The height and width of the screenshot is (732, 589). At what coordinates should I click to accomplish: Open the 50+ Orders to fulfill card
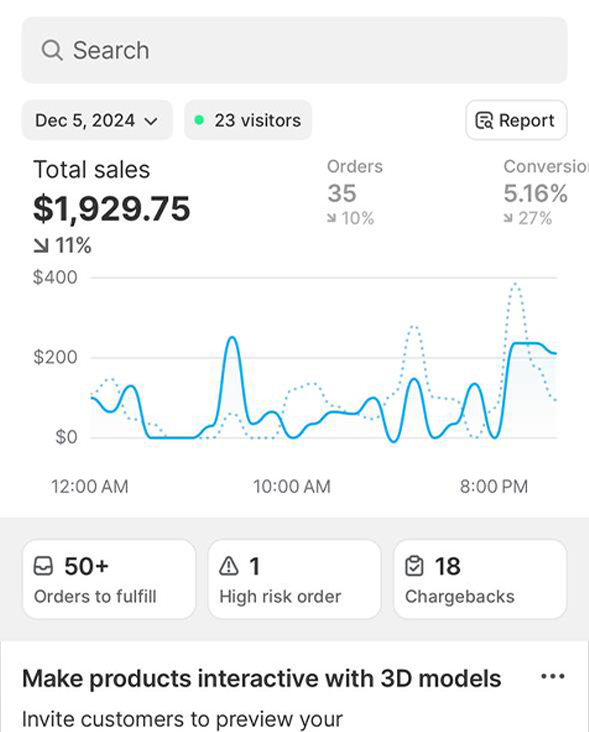pyautogui.click(x=109, y=579)
